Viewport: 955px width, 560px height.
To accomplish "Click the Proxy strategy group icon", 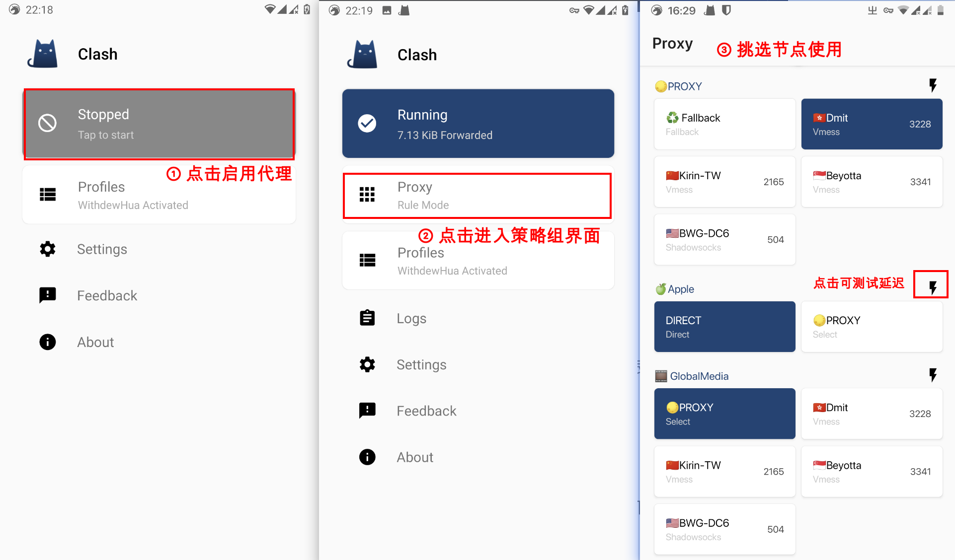I will (368, 195).
